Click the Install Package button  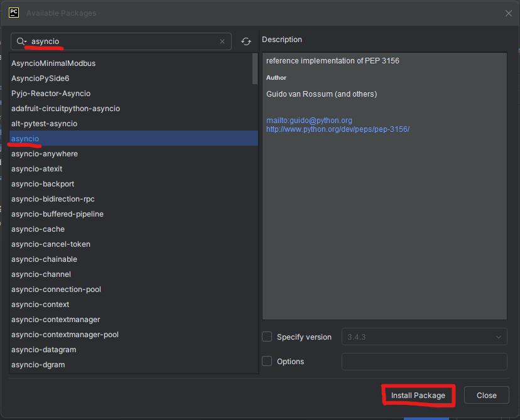pos(418,395)
